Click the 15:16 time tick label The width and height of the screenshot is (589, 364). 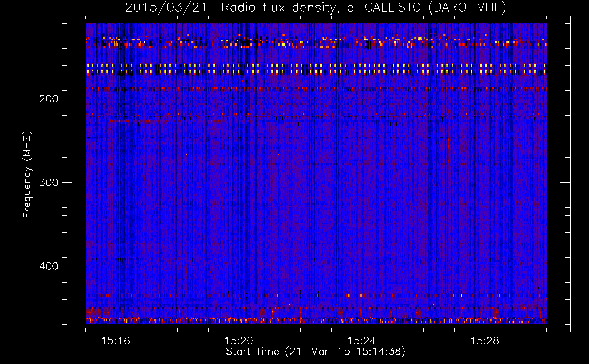[116, 341]
